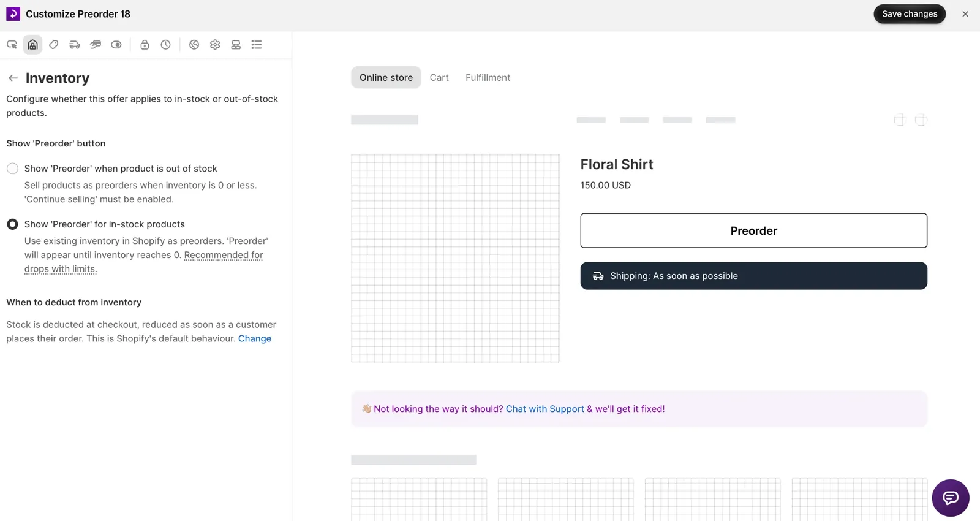The height and width of the screenshot is (521, 980).
Task: Open the Chat with Support link
Action: click(545, 409)
